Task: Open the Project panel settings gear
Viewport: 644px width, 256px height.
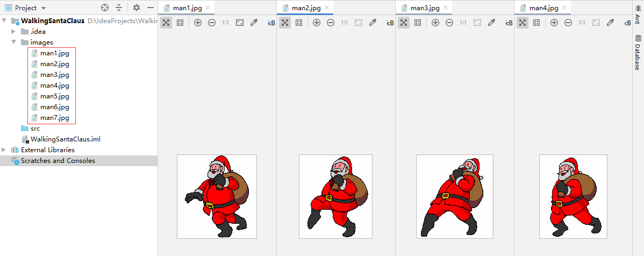Action: pos(137,8)
